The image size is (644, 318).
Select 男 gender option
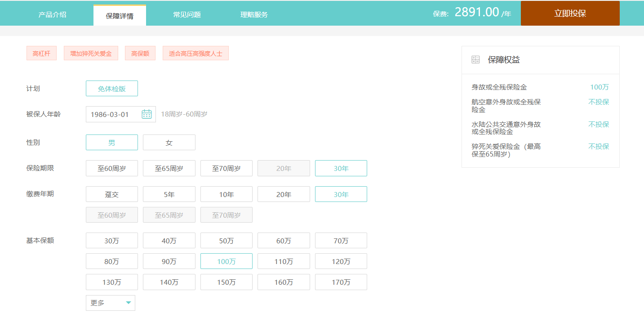(x=111, y=143)
